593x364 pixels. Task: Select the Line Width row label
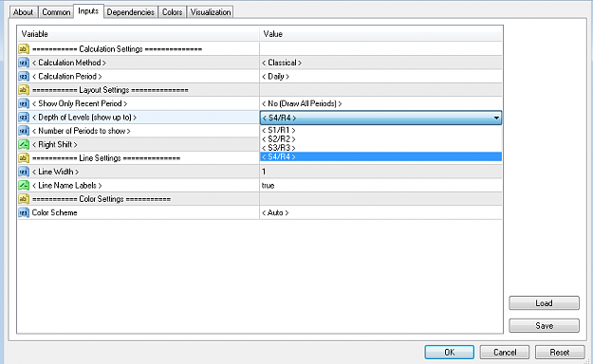tap(55, 172)
